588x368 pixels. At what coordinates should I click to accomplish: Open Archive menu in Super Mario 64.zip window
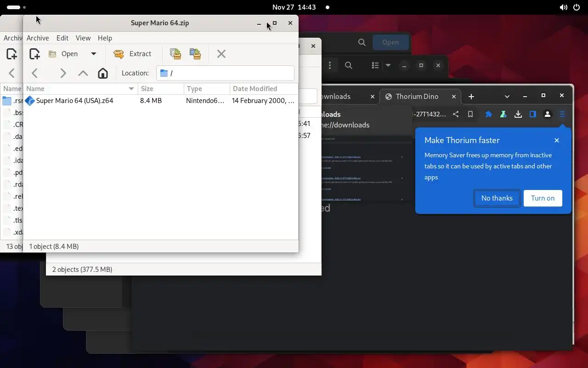(38, 38)
